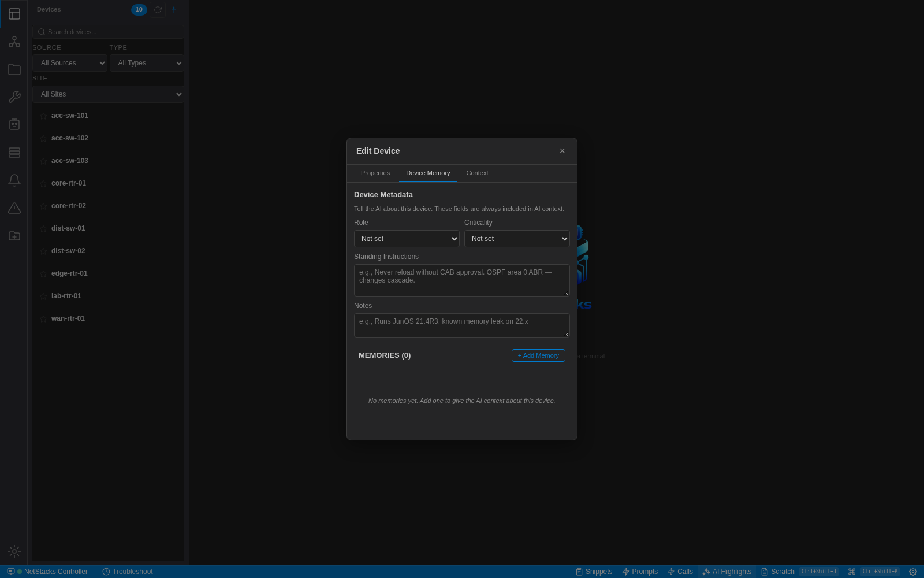Click the Search devices field
This screenshot has height=578, width=924.
tap(108, 32)
